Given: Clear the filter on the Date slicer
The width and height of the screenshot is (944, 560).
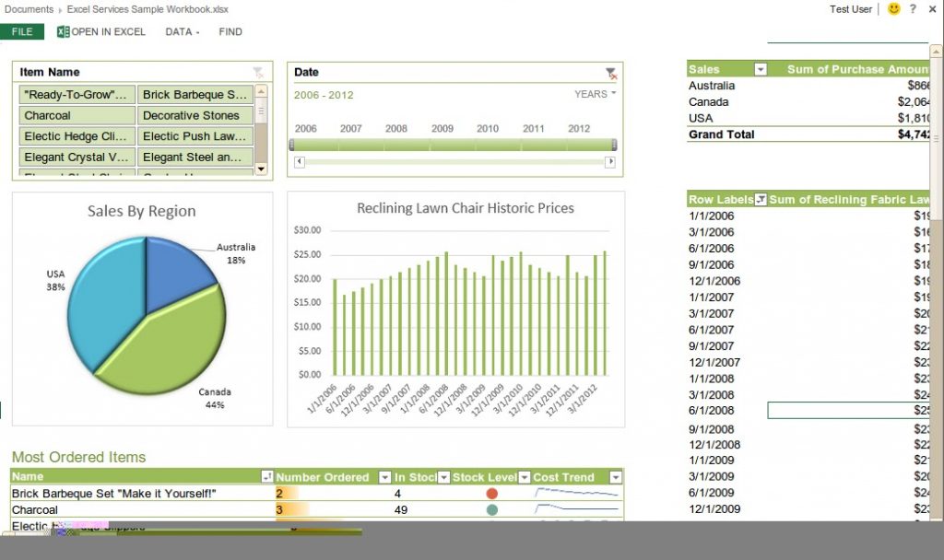Looking at the screenshot, I should [x=610, y=73].
